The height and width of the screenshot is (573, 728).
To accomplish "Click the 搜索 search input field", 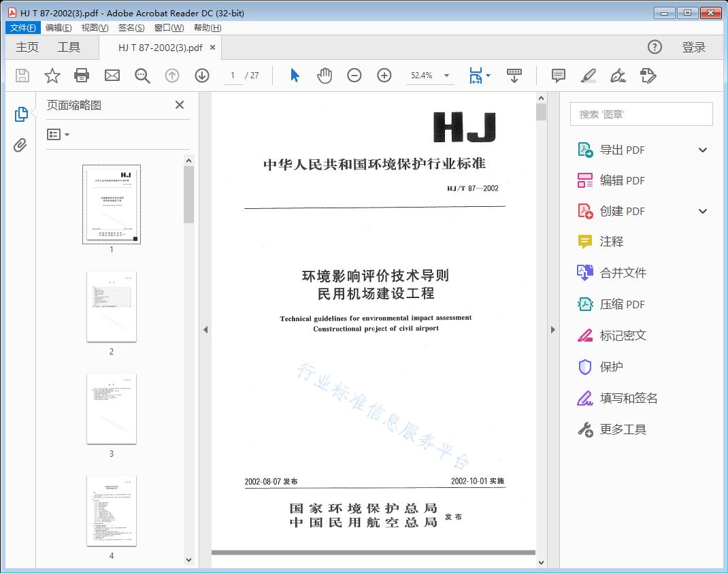I will 640,114.
